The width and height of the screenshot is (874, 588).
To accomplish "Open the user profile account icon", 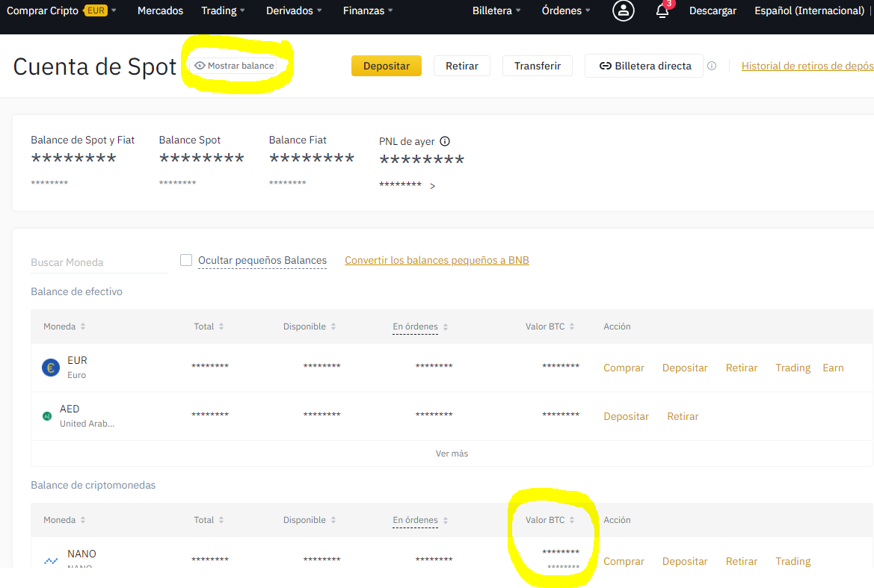I will [624, 10].
